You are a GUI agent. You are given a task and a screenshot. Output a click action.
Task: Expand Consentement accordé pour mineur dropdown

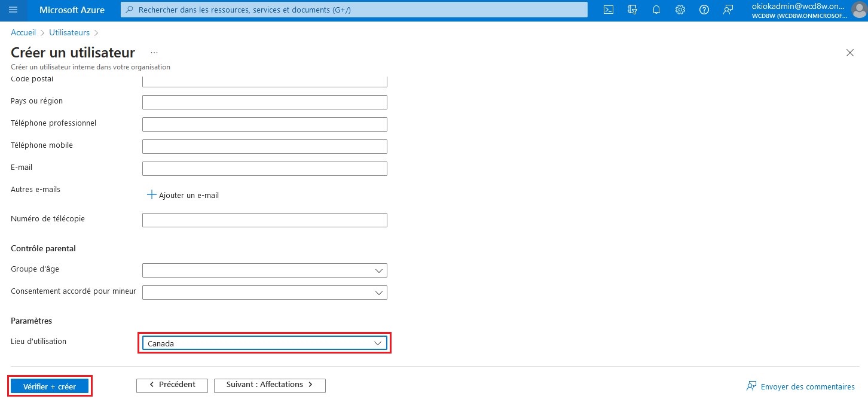(265, 293)
